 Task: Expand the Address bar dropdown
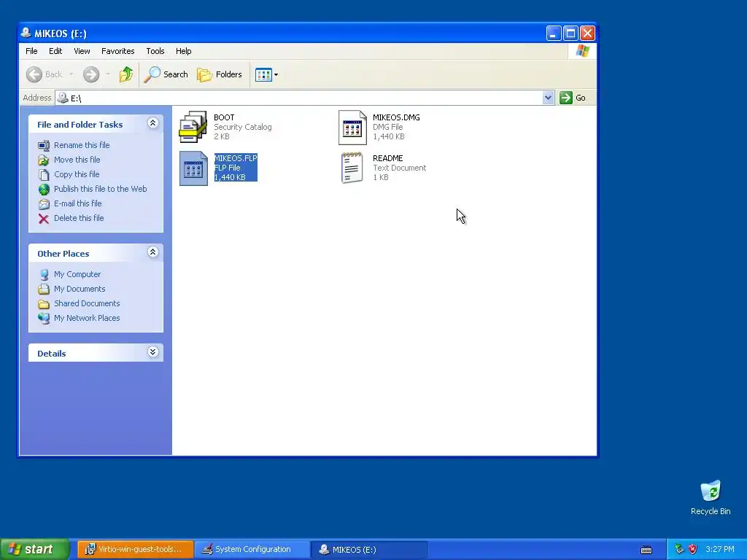coord(548,98)
